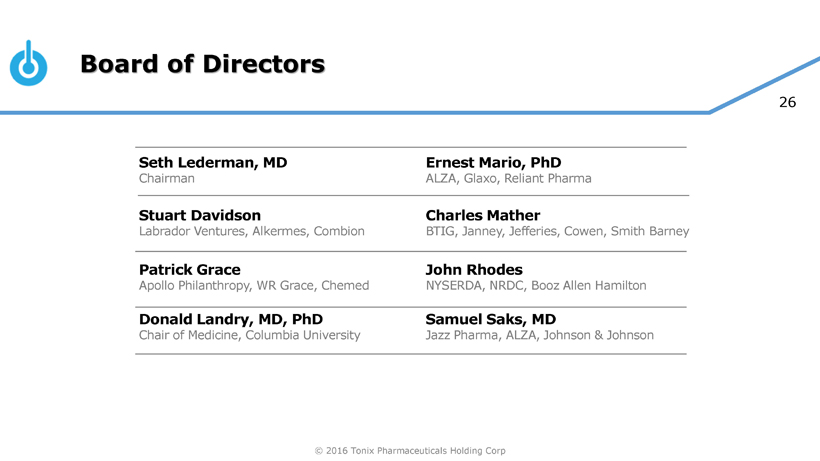Click Chair of Medicine, Columbia University text
This screenshot has height=461, width=820.
249,335
